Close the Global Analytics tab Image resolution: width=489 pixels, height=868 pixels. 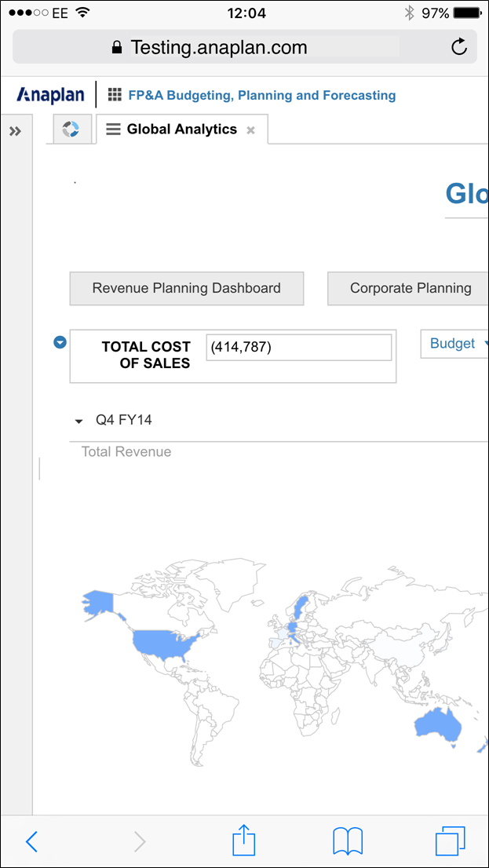251,130
